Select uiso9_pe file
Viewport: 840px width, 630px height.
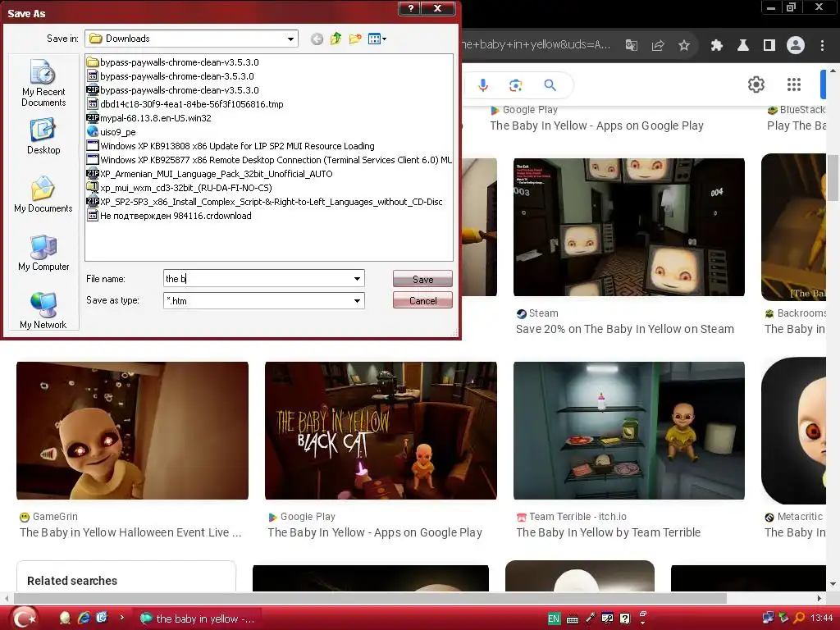tap(112, 132)
